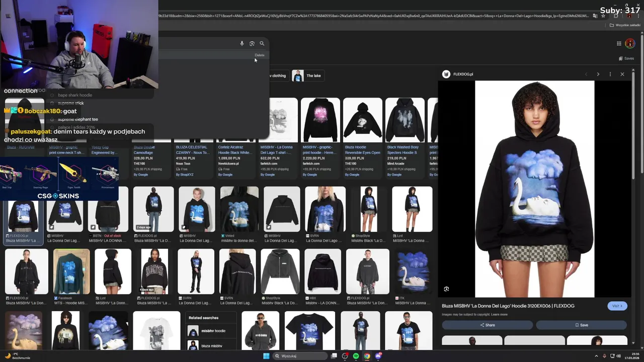Image resolution: width=644 pixels, height=362 pixels.
Task: Click the translate page icon in address bar
Action: pyautogui.click(x=595, y=16)
